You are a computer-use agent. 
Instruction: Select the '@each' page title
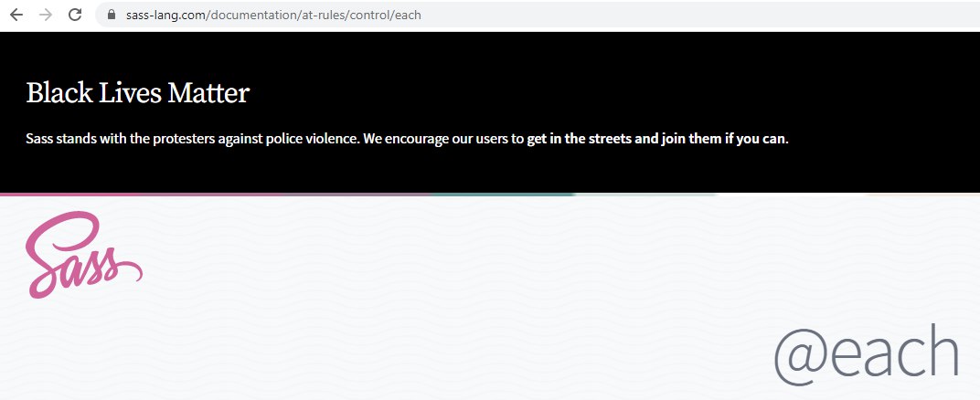(x=867, y=355)
